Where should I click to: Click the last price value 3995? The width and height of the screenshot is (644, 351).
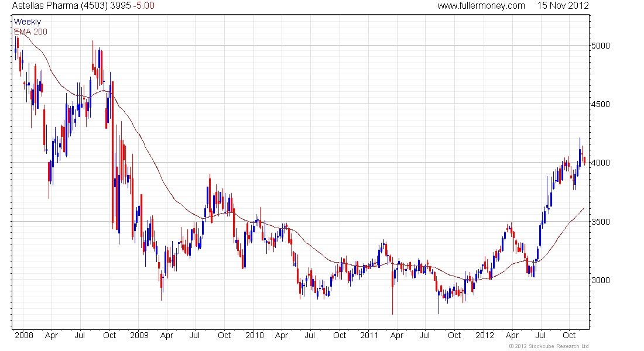point(121,6)
